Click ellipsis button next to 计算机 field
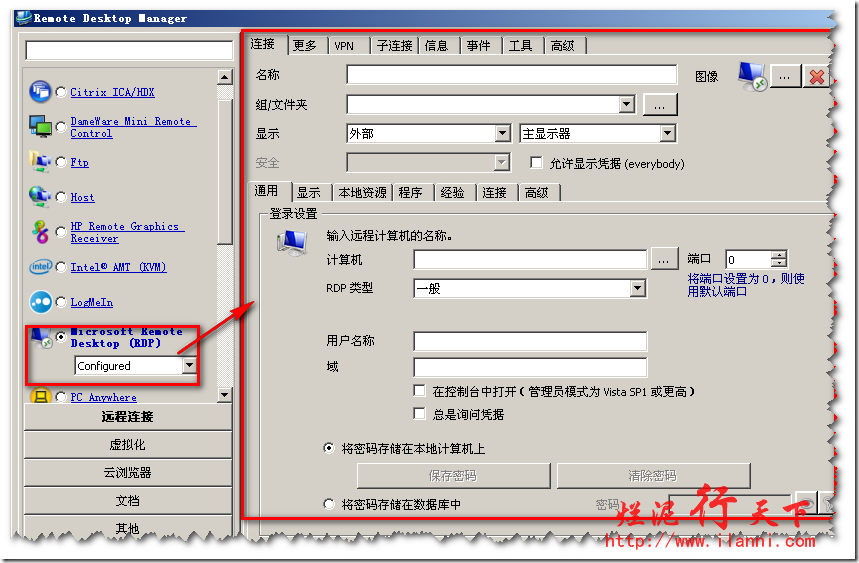 click(x=664, y=260)
